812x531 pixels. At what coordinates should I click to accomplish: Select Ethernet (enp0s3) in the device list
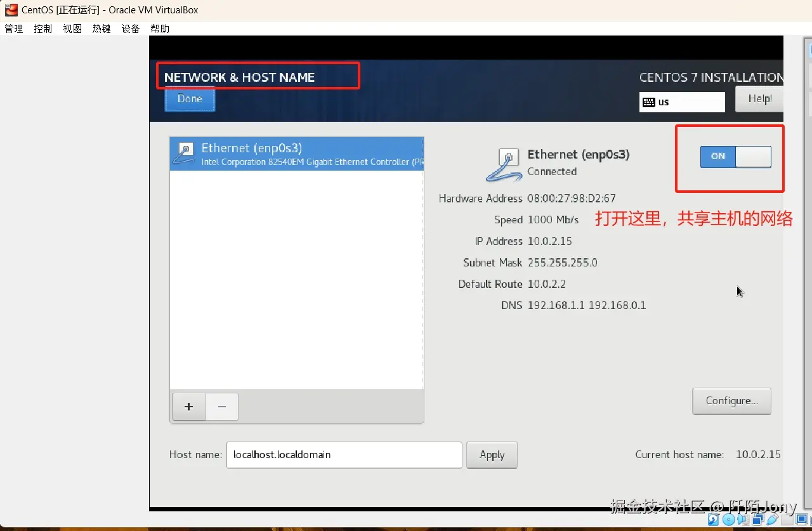[296, 154]
